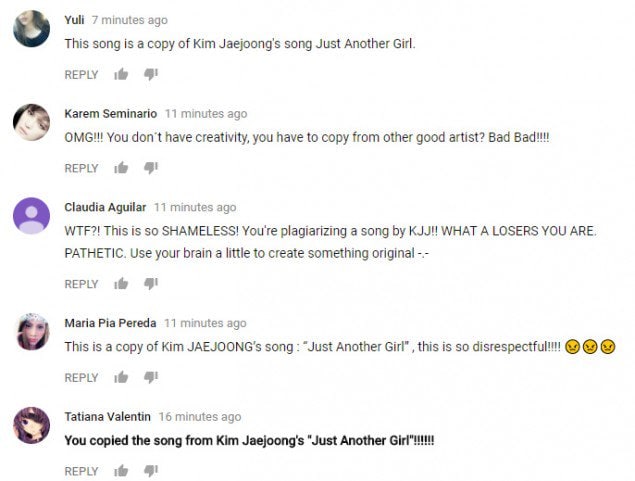Dislike Yuli's comment with thumbs down
Image resolution: width=635 pixels, height=481 pixels.
click(x=151, y=74)
